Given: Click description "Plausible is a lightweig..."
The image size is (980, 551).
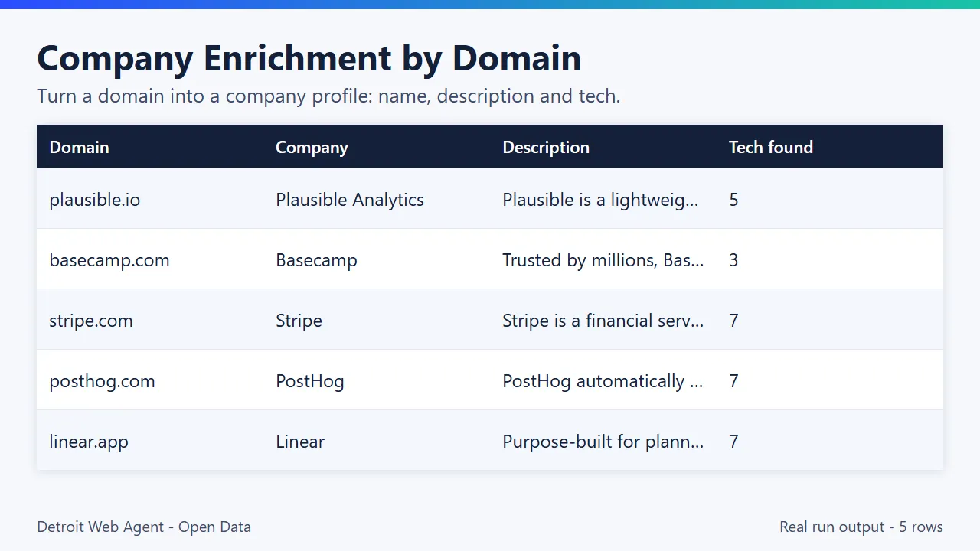Looking at the screenshot, I should pos(601,200).
